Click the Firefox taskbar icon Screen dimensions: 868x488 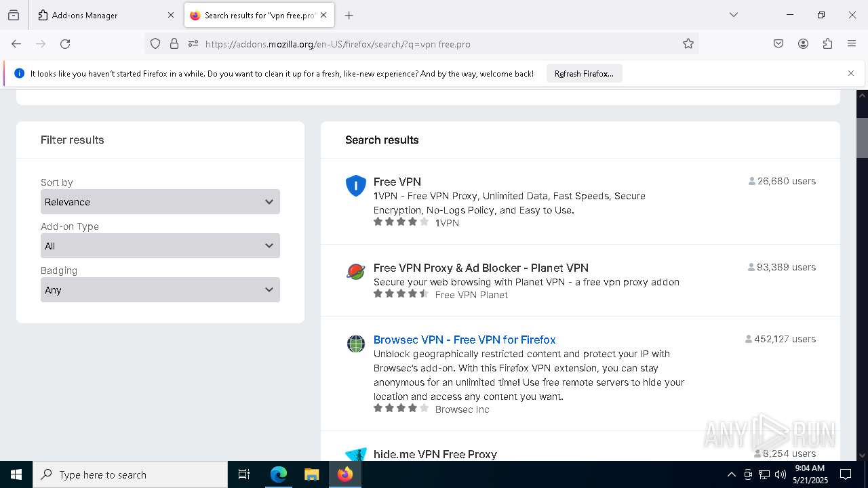[x=345, y=474]
